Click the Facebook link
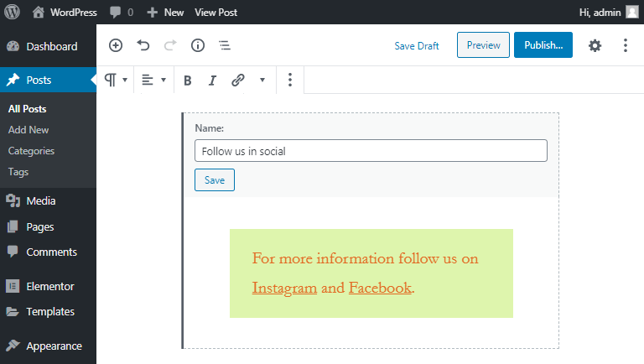644x364 pixels. [380, 288]
